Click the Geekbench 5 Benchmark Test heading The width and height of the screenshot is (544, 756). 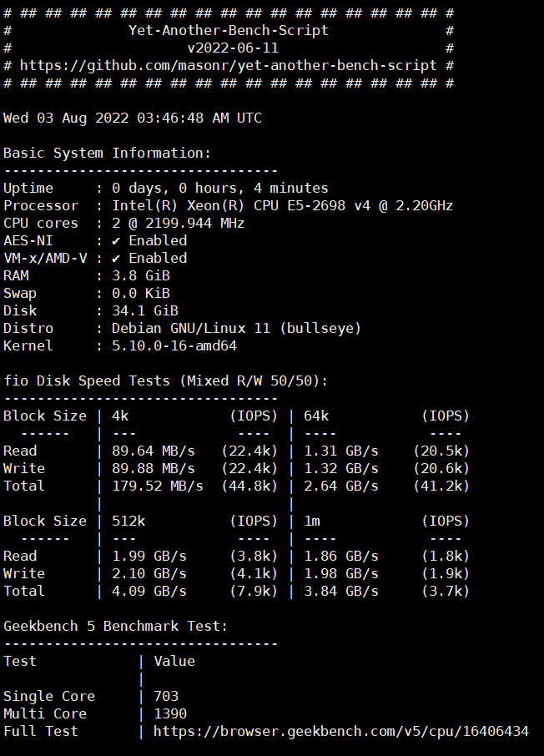[115, 627]
